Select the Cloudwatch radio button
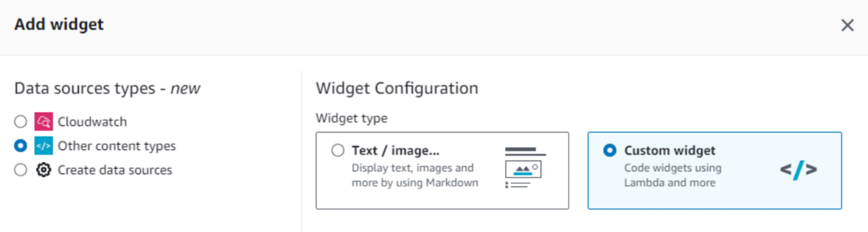Image resolution: width=868 pixels, height=232 pixels. click(x=20, y=122)
